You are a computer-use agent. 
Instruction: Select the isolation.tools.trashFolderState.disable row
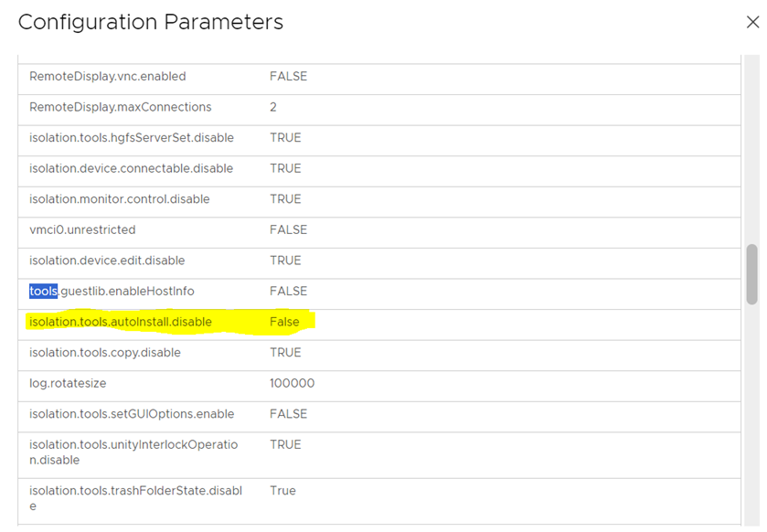pyautogui.click(x=133, y=496)
